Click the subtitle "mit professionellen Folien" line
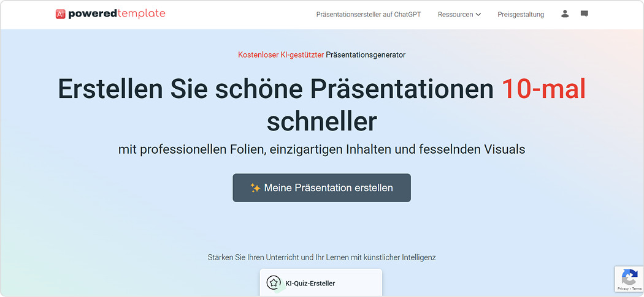644x297 pixels. click(x=321, y=150)
